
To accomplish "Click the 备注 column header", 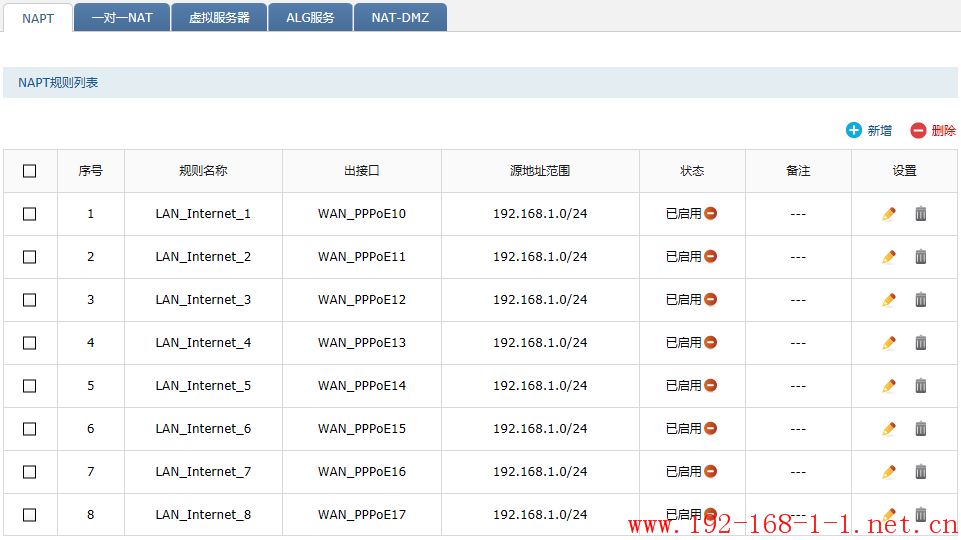I will [798, 171].
